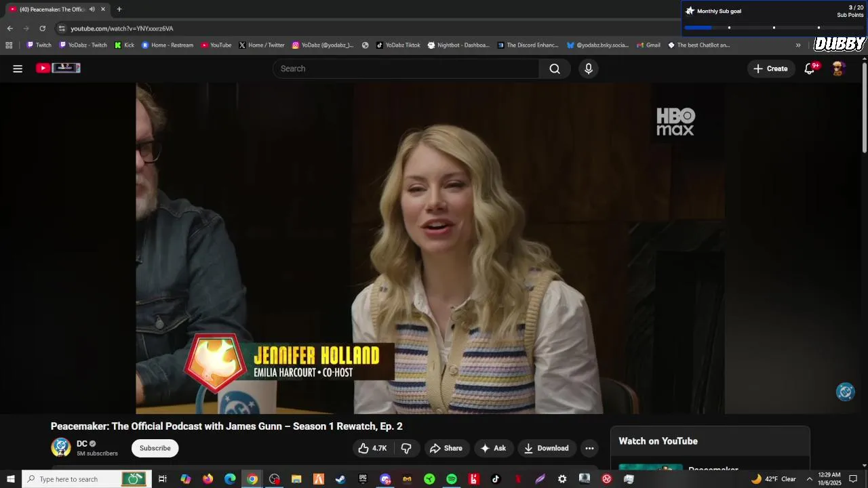868x488 pixels.
Task: Click the floating extension icon beside video
Action: point(845,392)
